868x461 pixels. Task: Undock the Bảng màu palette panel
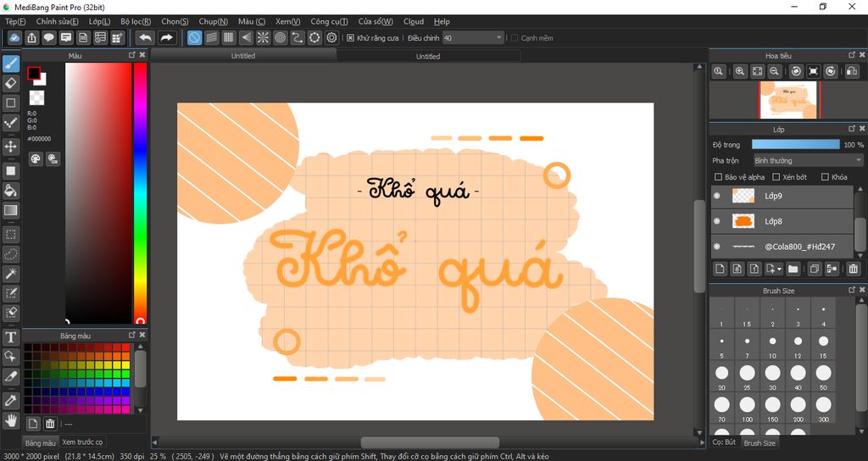pyautogui.click(x=131, y=335)
